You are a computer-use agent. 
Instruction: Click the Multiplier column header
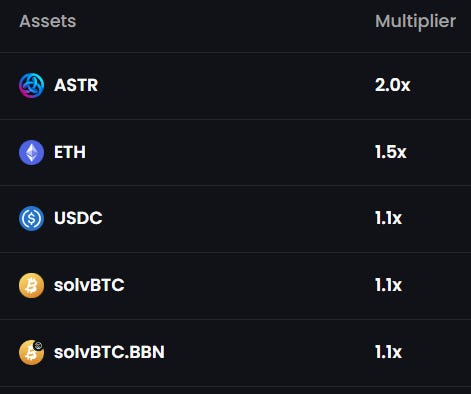[x=416, y=22]
